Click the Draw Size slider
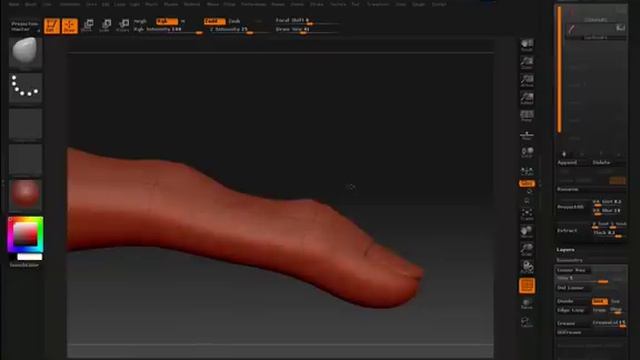Screen dimensions: 640x360 pos(307,30)
